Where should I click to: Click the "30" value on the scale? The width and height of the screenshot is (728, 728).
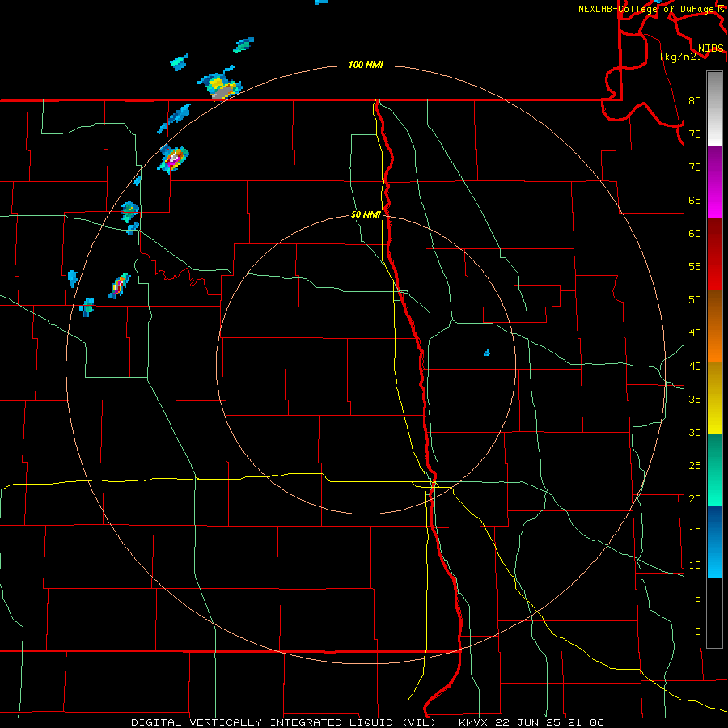click(x=695, y=432)
